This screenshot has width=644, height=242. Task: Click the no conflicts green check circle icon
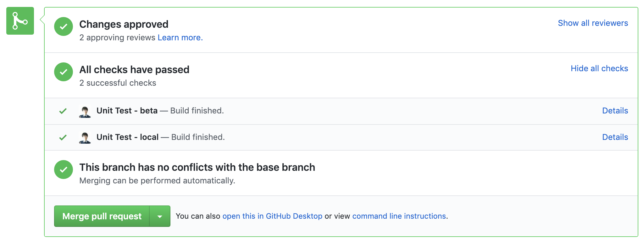tap(64, 170)
